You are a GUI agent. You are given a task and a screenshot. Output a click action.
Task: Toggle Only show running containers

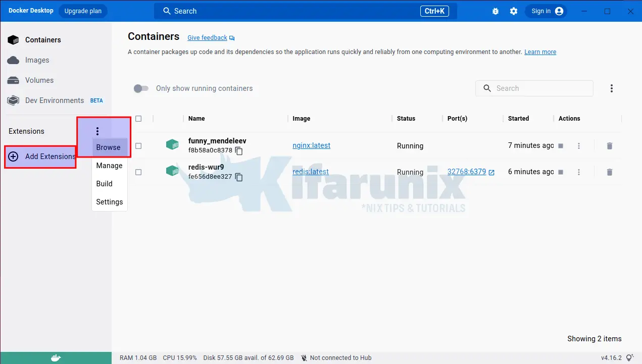point(141,88)
